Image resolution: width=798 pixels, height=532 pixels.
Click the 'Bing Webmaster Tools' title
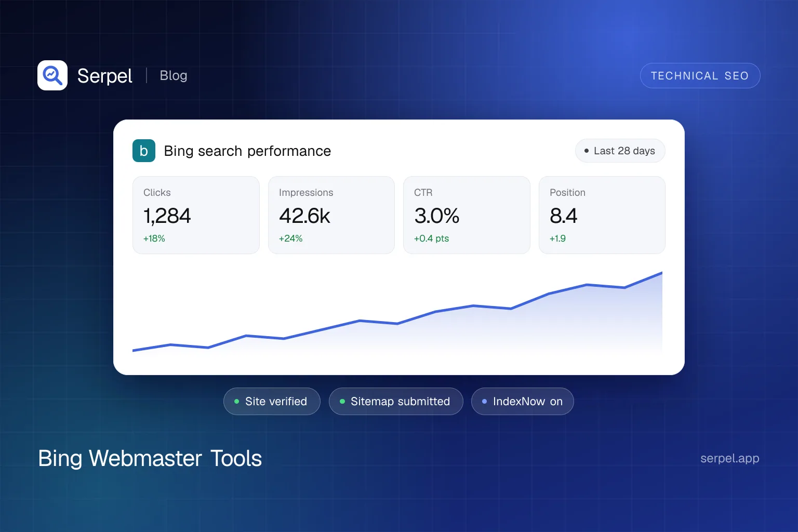tap(150, 458)
